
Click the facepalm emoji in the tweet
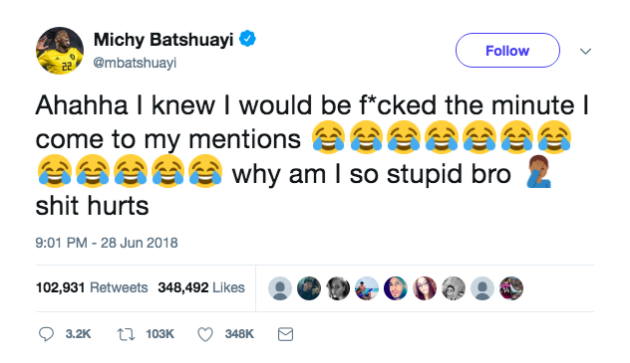539,172
